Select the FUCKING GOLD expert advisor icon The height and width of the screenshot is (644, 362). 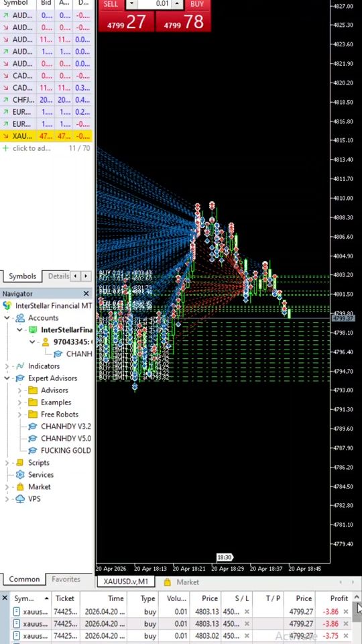coord(33,451)
